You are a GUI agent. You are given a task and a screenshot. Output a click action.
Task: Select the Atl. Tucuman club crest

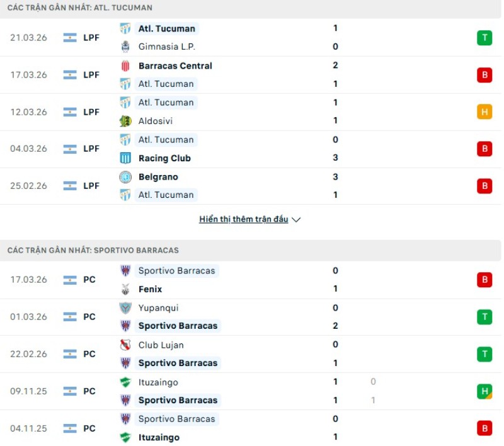[124, 28]
